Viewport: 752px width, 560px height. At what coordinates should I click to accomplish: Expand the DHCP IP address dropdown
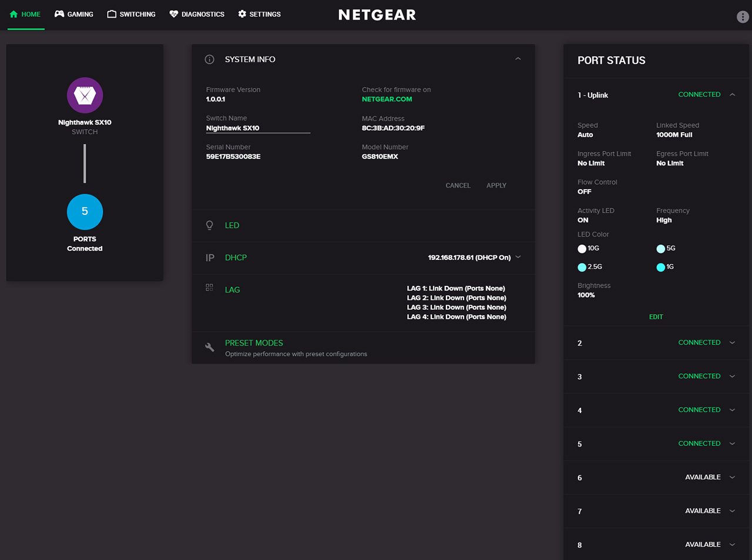518,257
